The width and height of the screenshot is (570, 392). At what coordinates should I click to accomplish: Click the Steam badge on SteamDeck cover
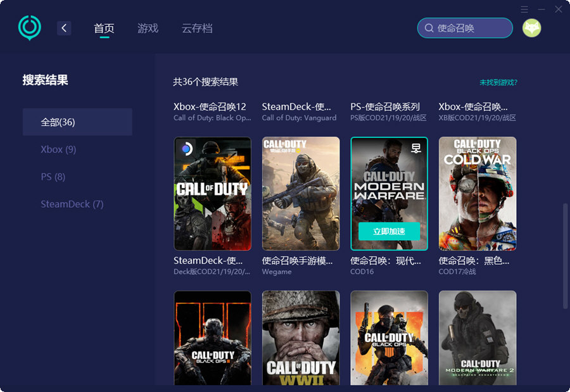[186, 148]
